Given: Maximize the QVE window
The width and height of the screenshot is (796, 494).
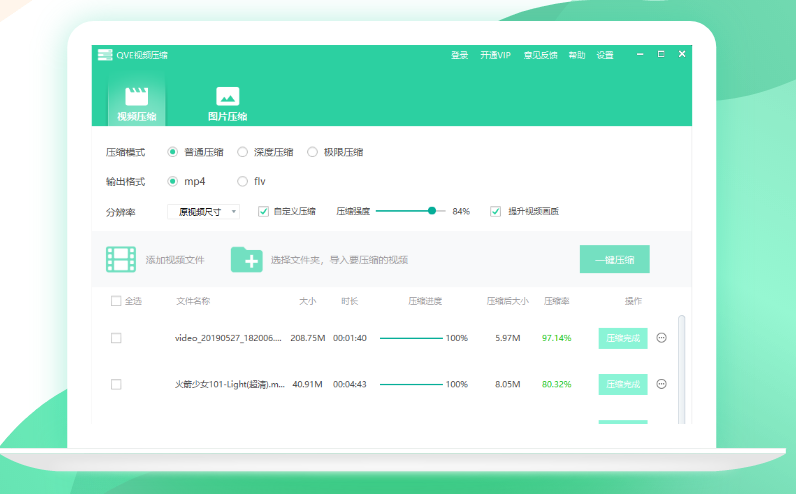Looking at the screenshot, I should [x=661, y=54].
